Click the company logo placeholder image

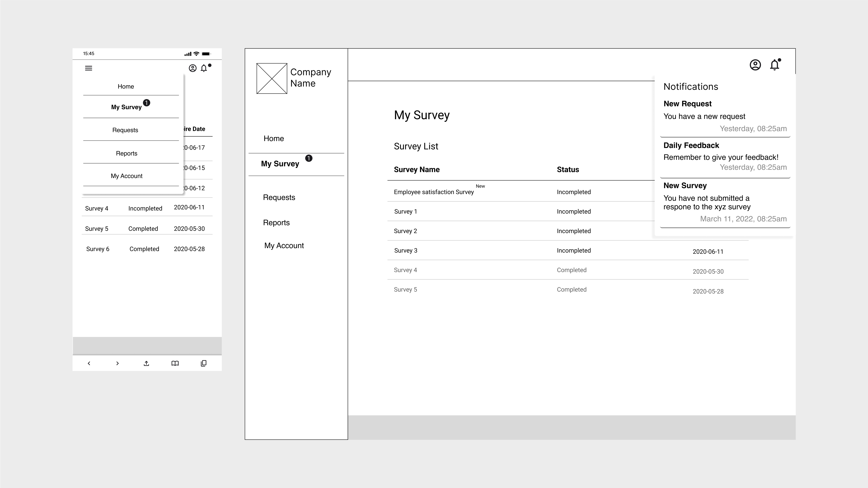(x=272, y=78)
